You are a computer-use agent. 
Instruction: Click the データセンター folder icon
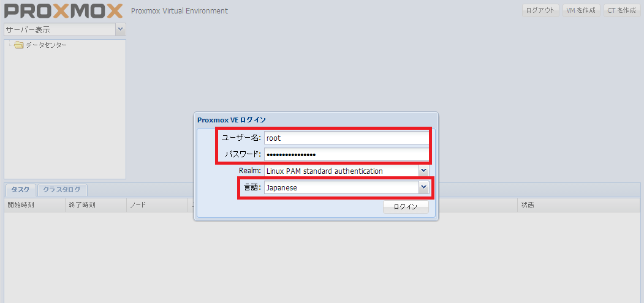(x=18, y=45)
